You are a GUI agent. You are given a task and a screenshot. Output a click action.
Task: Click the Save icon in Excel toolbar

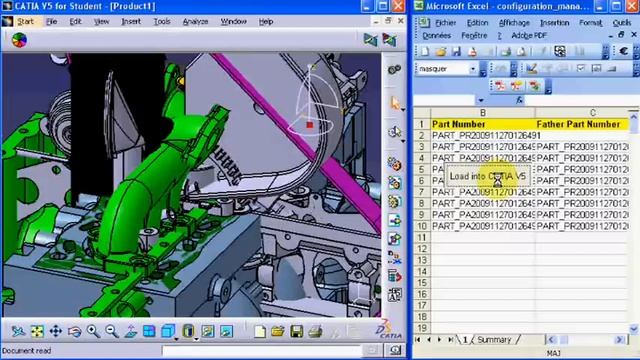click(x=456, y=51)
